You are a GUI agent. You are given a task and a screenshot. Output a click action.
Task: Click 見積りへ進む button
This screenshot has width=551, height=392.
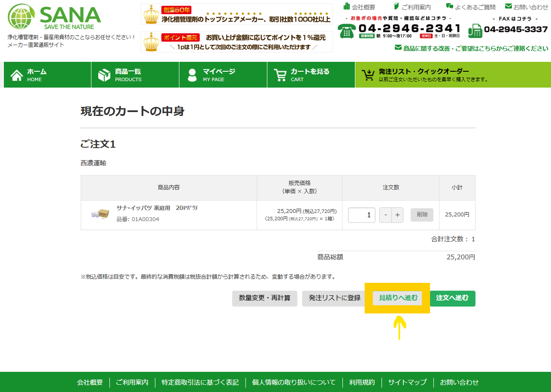point(398,298)
